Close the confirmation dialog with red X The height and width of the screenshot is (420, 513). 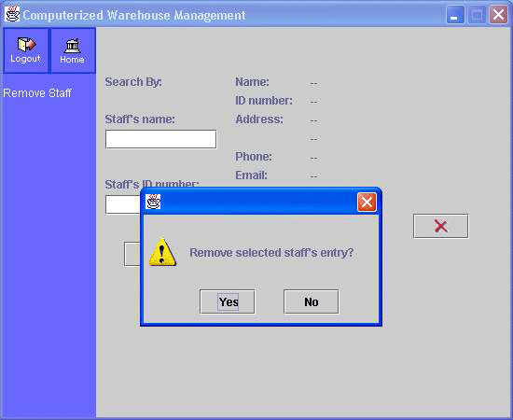coord(367,202)
